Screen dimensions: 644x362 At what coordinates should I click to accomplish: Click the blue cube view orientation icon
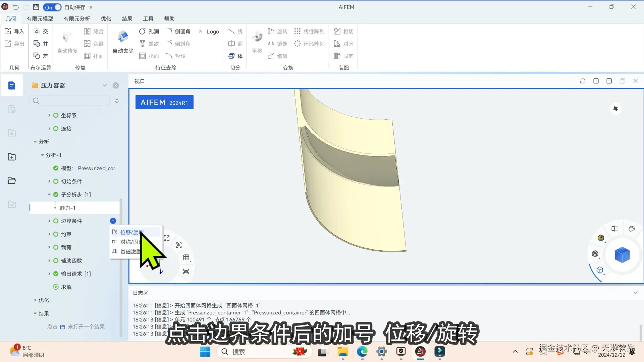tap(622, 255)
